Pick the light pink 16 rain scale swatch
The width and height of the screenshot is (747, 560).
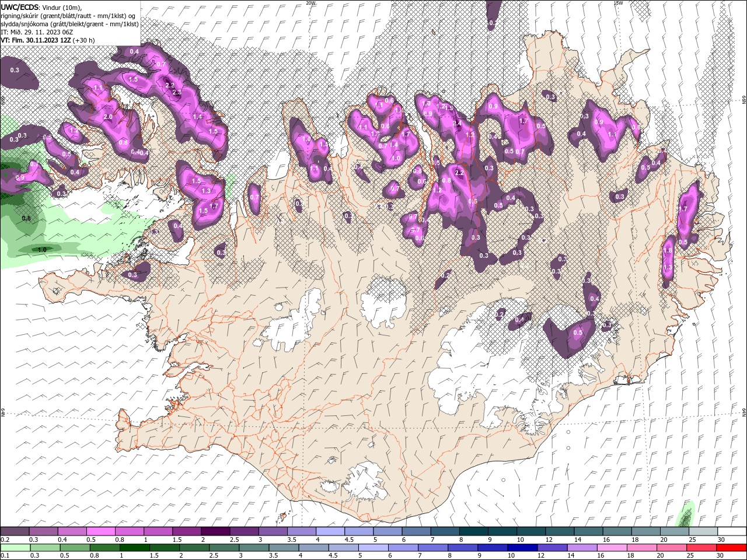[612, 548]
